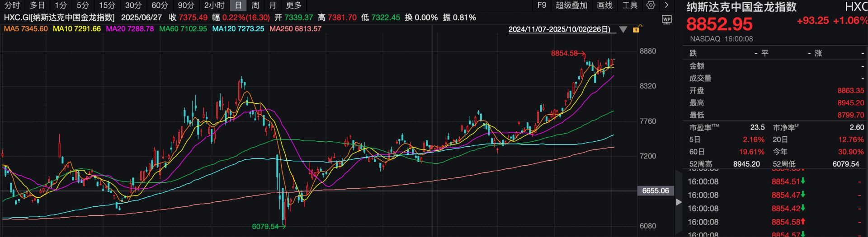Switch chart to 5分 interval

83,5
